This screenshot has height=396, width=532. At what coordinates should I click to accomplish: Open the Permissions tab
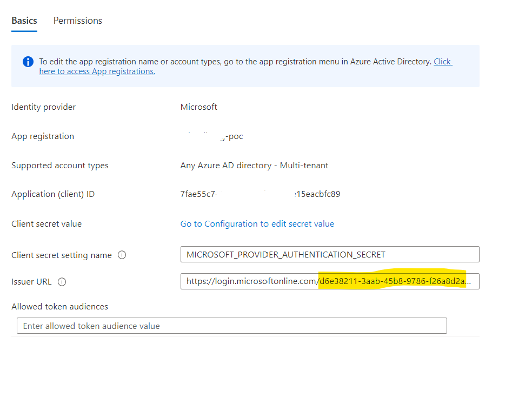coord(78,21)
